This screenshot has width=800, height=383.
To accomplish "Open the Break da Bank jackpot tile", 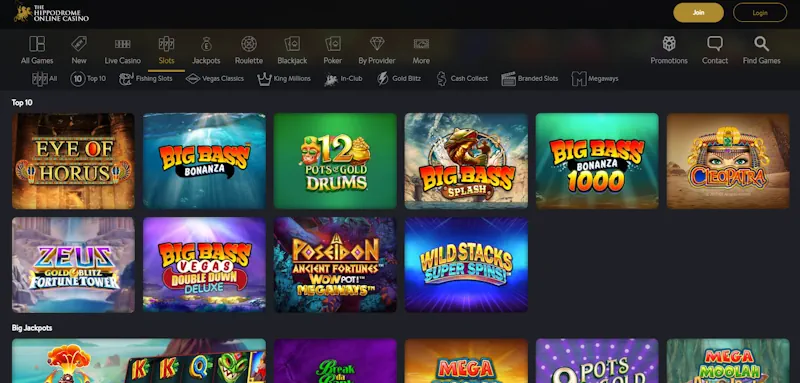I will coord(335,361).
